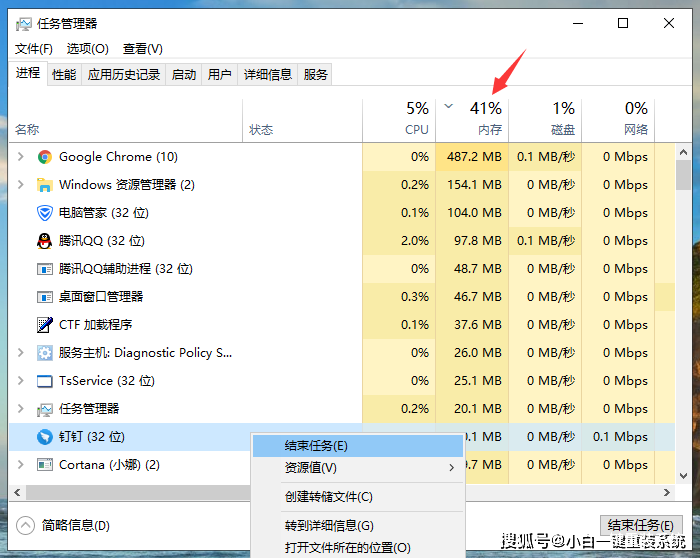
Task: Click the Cortana process icon
Action: click(x=45, y=465)
